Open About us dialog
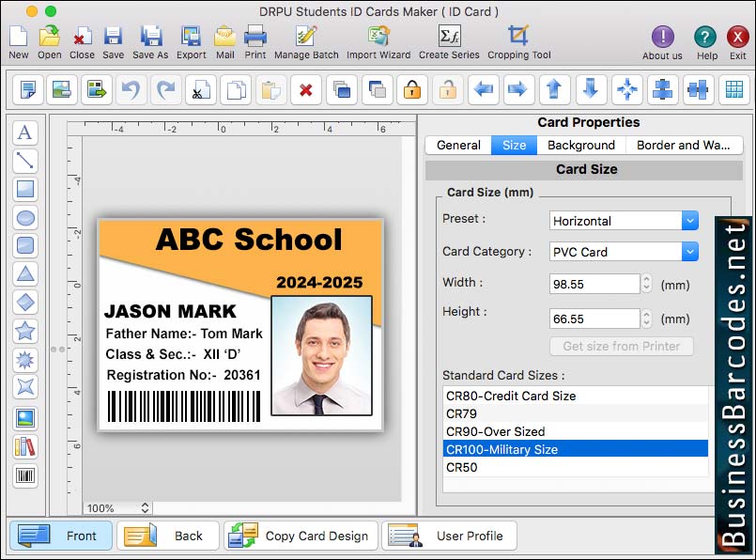Screen dimensions: 756x560 pos(662,37)
